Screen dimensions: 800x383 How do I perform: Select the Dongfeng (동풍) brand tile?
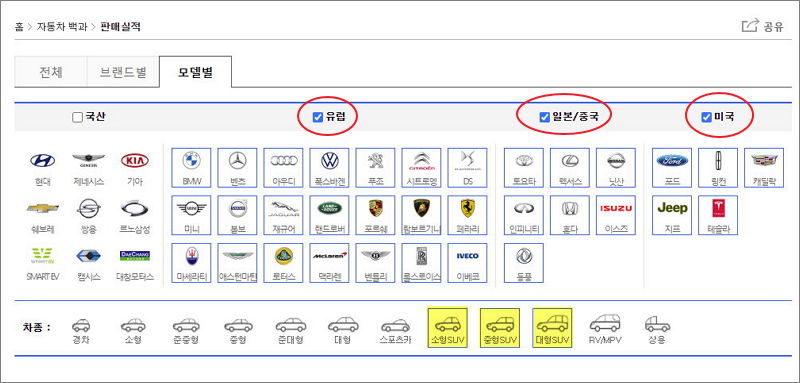tap(524, 263)
